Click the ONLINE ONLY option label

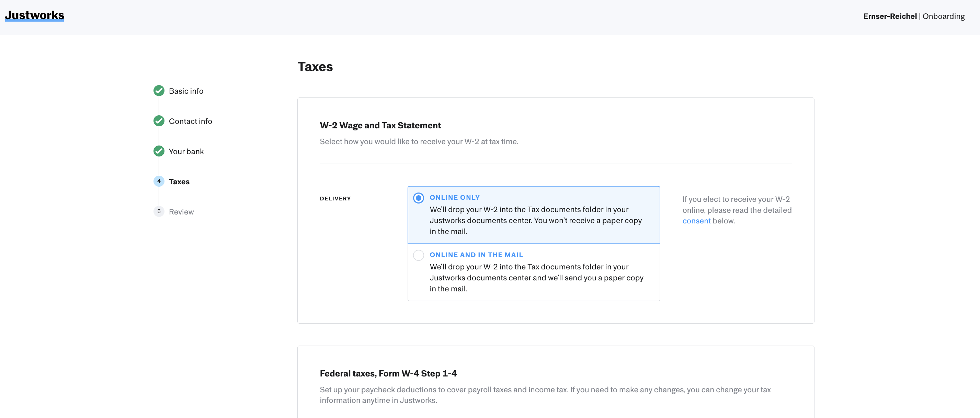(x=455, y=197)
